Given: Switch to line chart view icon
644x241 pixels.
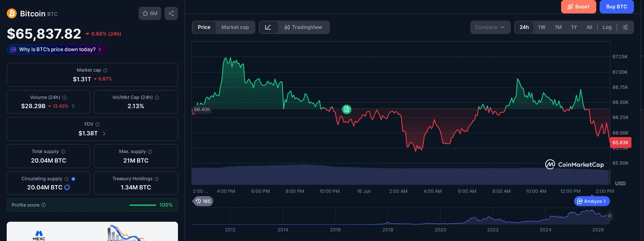Looking at the screenshot, I should [268, 27].
